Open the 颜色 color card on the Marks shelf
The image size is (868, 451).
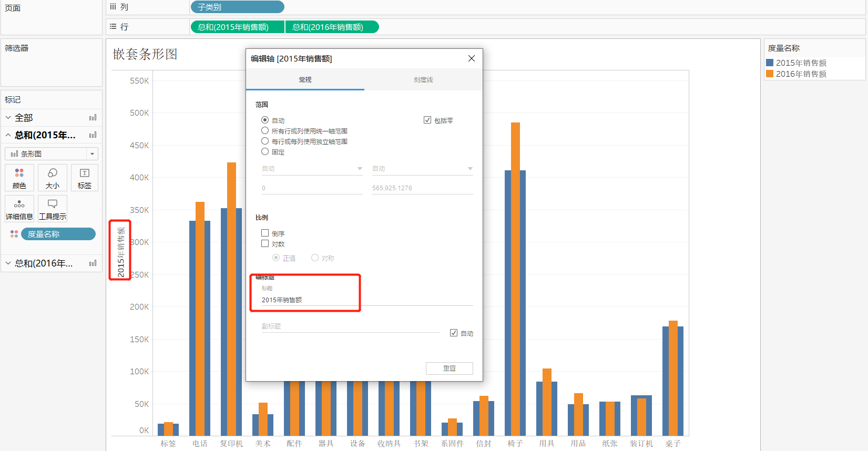click(19, 178)
